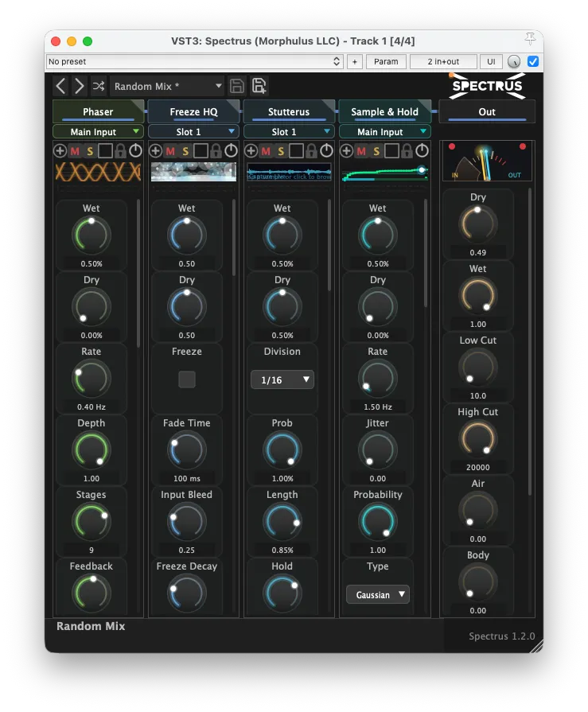Image resolution: width=588 pixels, height=712 pixels.
Task: Click the Phaser Rate knob
Action: point(92,379)
